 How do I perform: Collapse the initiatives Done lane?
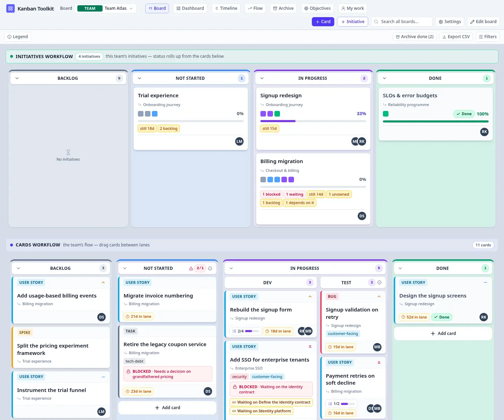click(385, 78)
